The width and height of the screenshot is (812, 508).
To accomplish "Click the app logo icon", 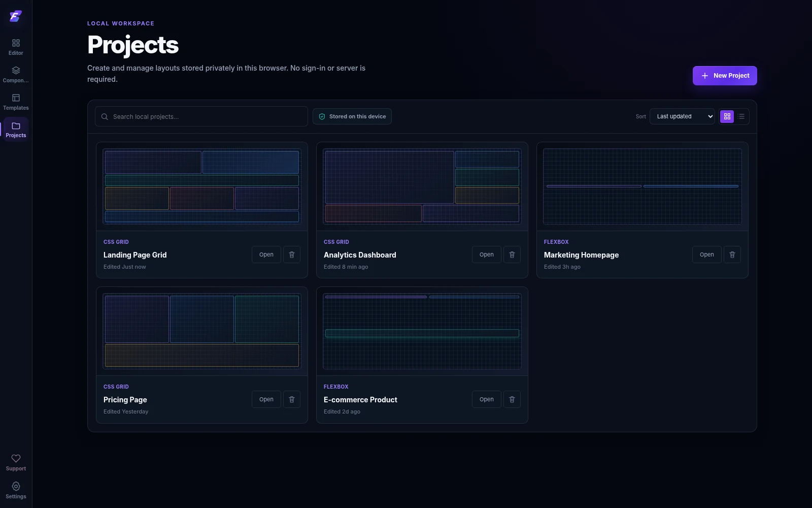I will 16,16.
